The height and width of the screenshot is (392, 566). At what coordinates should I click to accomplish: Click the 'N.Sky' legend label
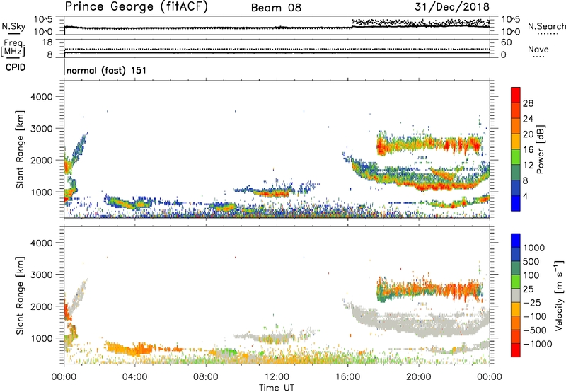click(x=13, y=26)
